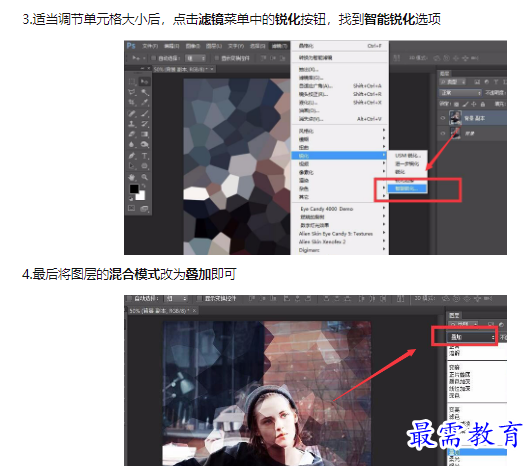Open auto-select target dropdown in step 4 options bar
531x466 pixels.
point(175,299)
